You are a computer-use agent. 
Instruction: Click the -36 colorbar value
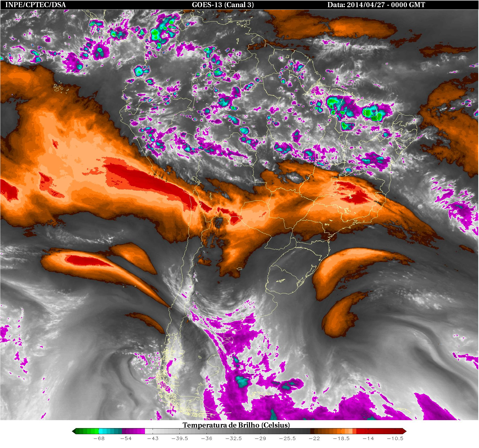207,439
